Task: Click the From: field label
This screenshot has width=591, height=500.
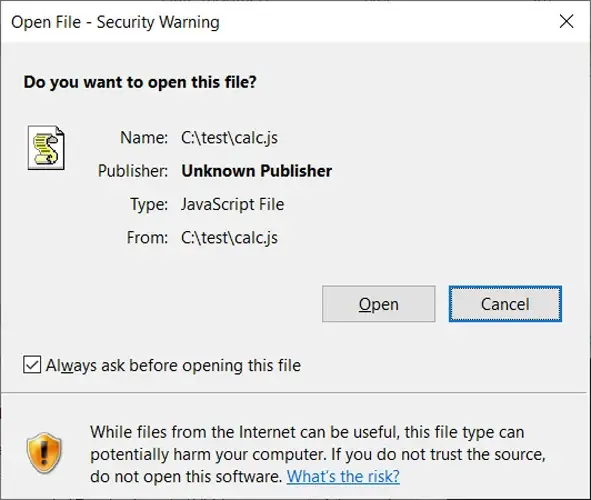Action: pos(147,238)
